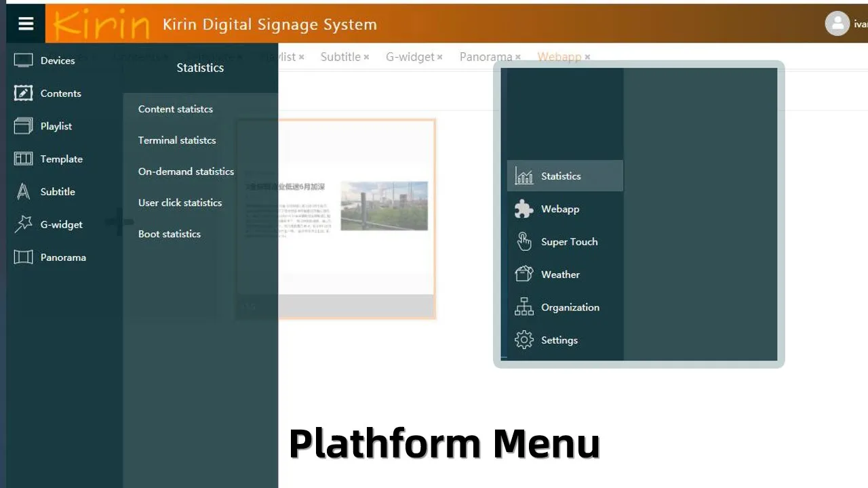Open Subtitle via the letter A icon
Image resolution: width=868 pixels, height=488 pixels.
point(24,192)
